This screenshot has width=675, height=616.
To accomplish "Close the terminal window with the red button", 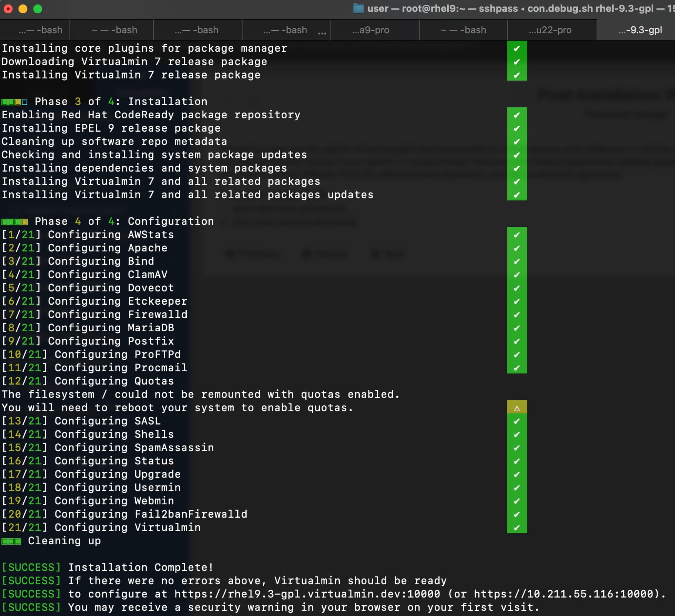I will pos(8,9).
